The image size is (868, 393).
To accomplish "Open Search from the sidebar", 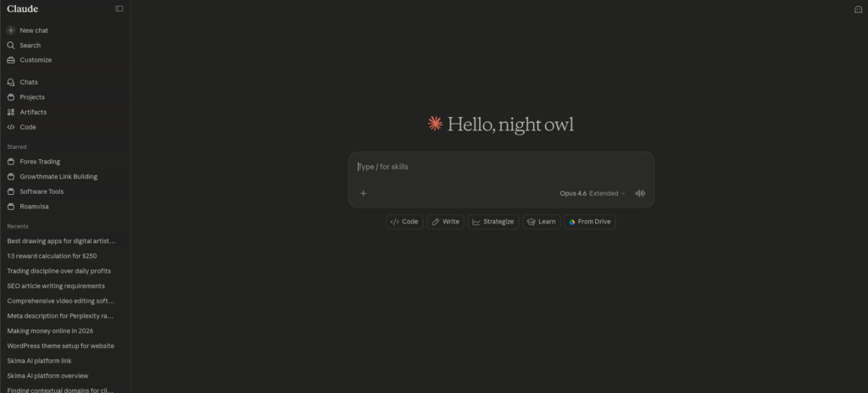I will (30, 46).
